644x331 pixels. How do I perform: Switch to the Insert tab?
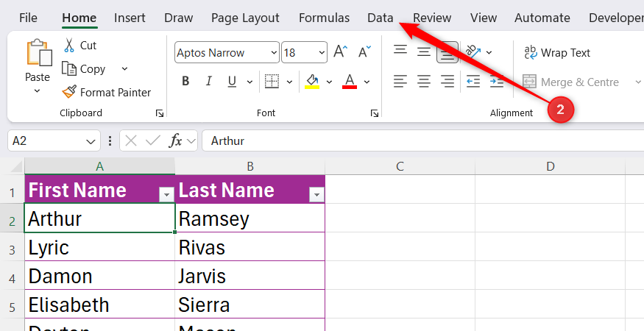[130, 18]
